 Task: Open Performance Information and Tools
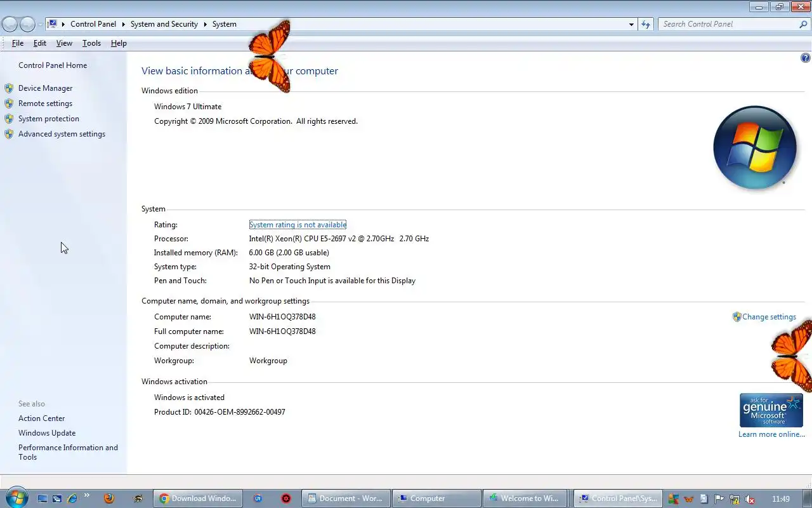(x=68, y=452)
